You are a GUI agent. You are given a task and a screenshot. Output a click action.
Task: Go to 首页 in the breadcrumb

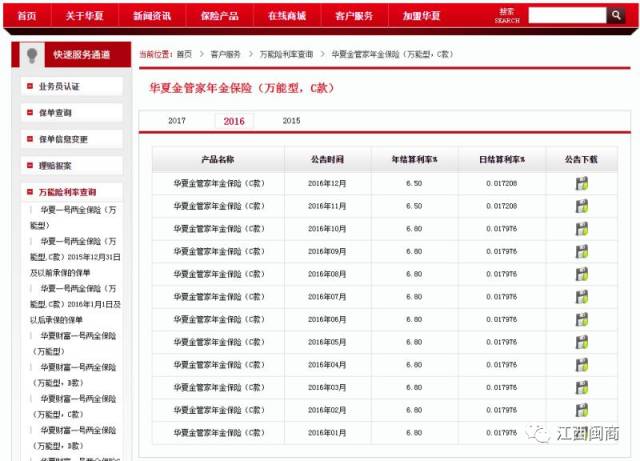[x=184, y=54]
